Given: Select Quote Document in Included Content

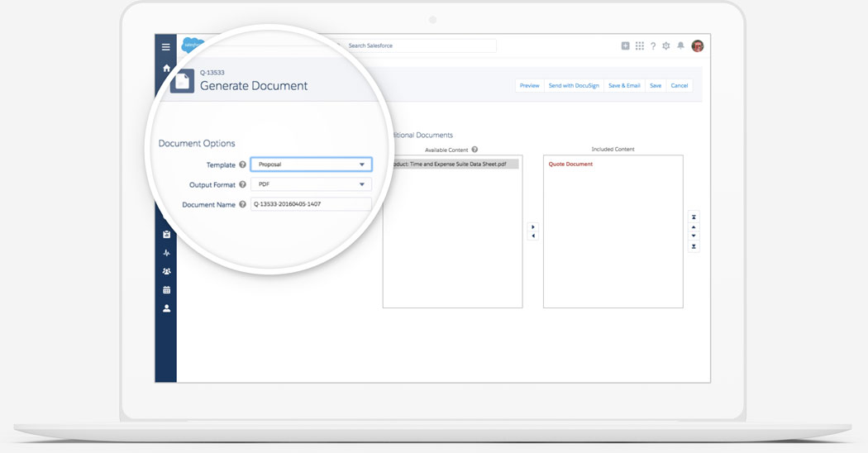Looking at the screenshot, I should 570,165.
